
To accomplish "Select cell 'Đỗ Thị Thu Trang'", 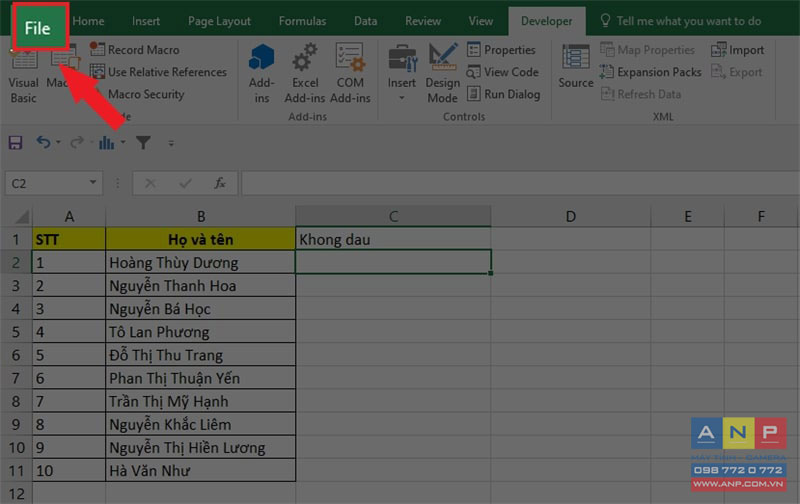I will [201, 355].
